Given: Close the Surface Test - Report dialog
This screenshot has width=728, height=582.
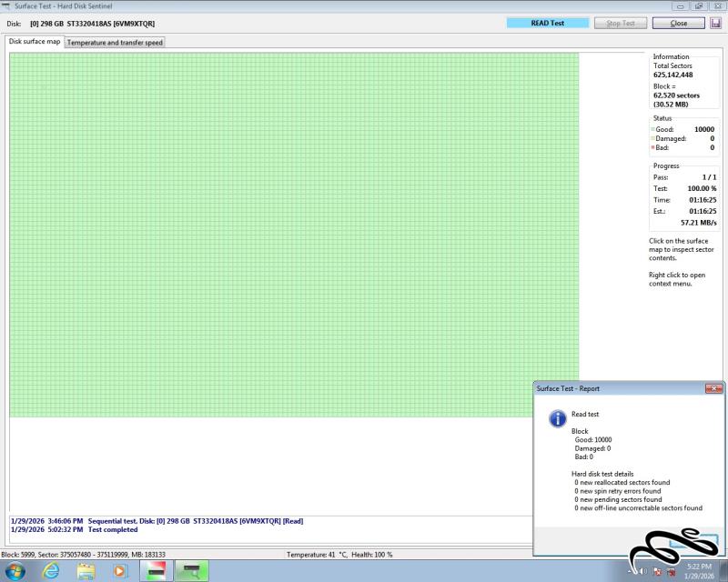Looking at the screenshot, I should pyautogui.click(x=713, y=388).
